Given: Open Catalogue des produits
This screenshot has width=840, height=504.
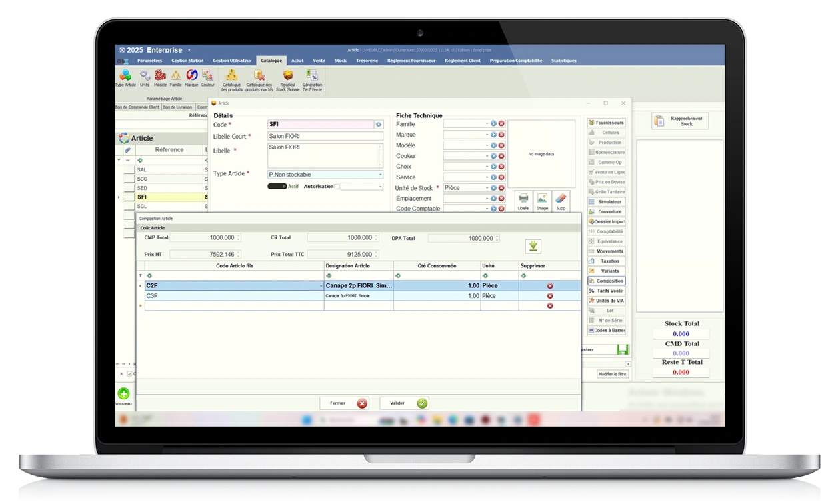Looking at the screenshot, I should click(x=231, y=80).
